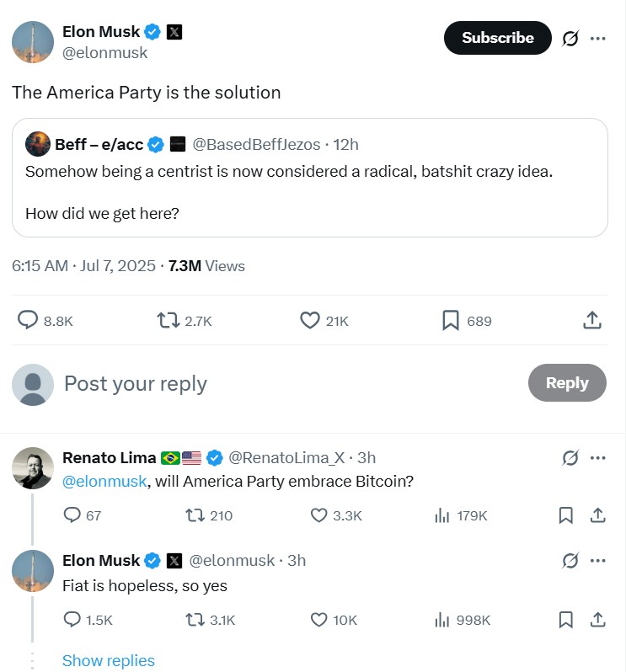This screenshot has width=626, height=672.
Task: Bookmark the main post with 689 bookmarks
Action: [451, 321]
